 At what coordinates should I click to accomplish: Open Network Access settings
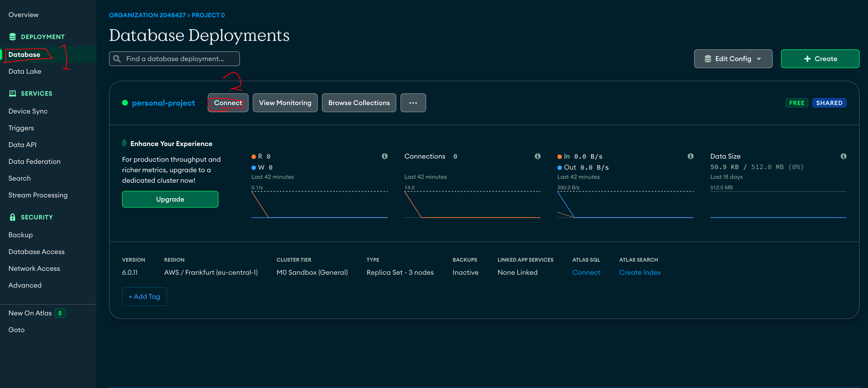click(x=34, y=268)
